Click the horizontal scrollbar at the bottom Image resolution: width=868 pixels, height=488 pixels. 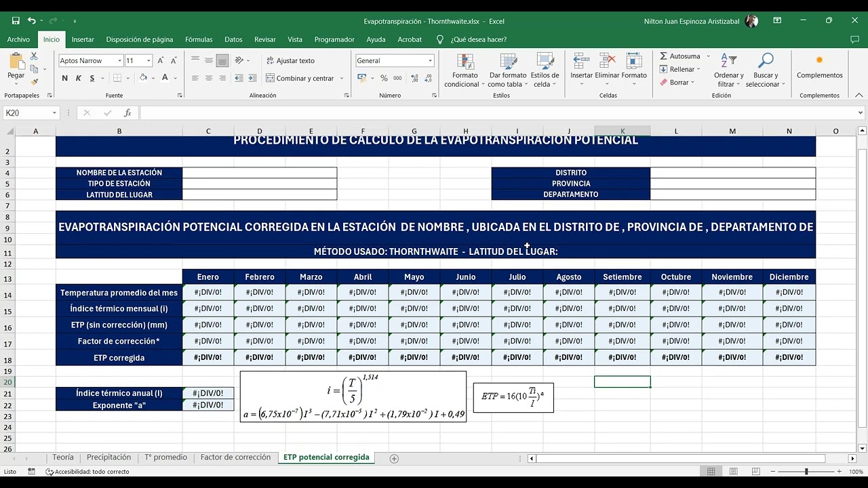pyautogui.click(x=692, y=458)
